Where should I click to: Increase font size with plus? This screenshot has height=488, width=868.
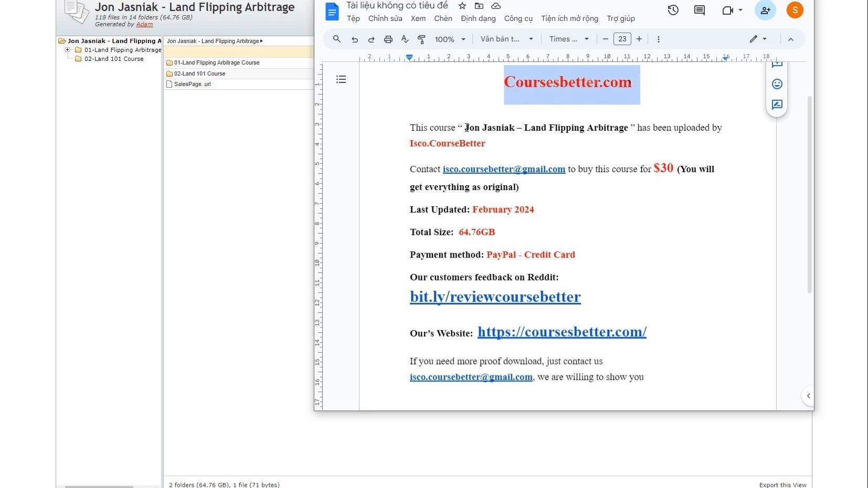pos(639,39)
